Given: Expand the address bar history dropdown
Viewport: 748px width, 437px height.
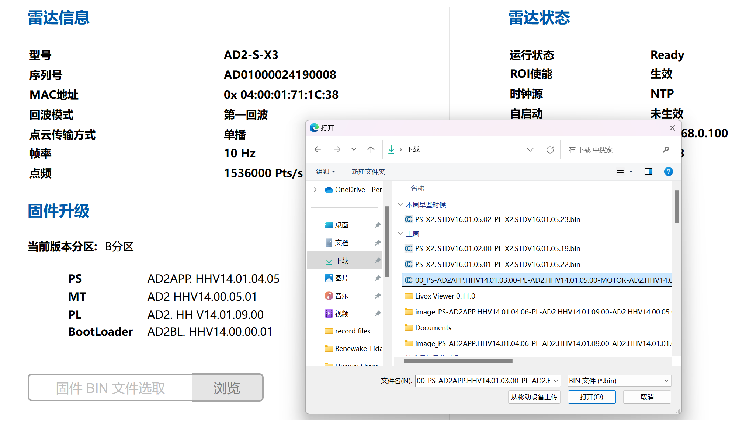Looking at the screenshot, I should pos(530,150).
